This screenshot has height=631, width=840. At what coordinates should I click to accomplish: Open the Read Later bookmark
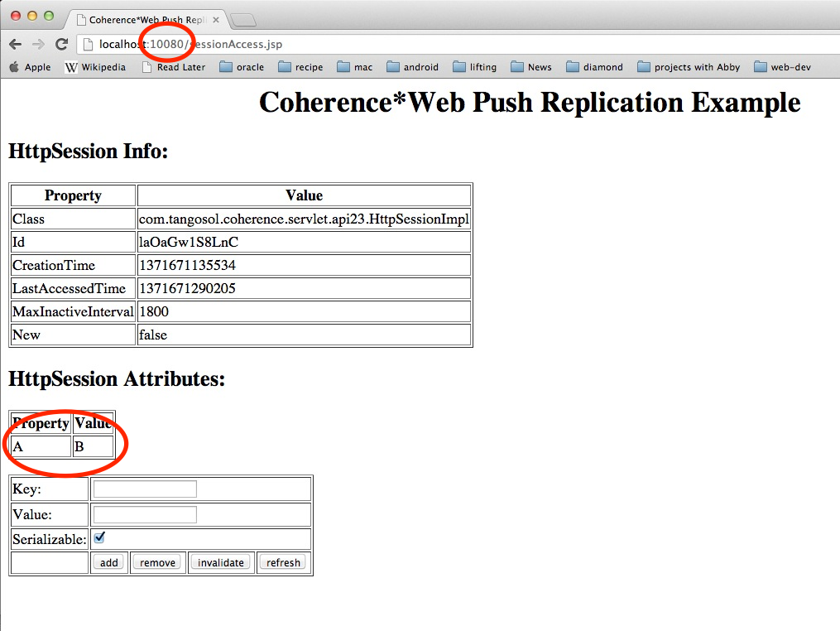173,67
